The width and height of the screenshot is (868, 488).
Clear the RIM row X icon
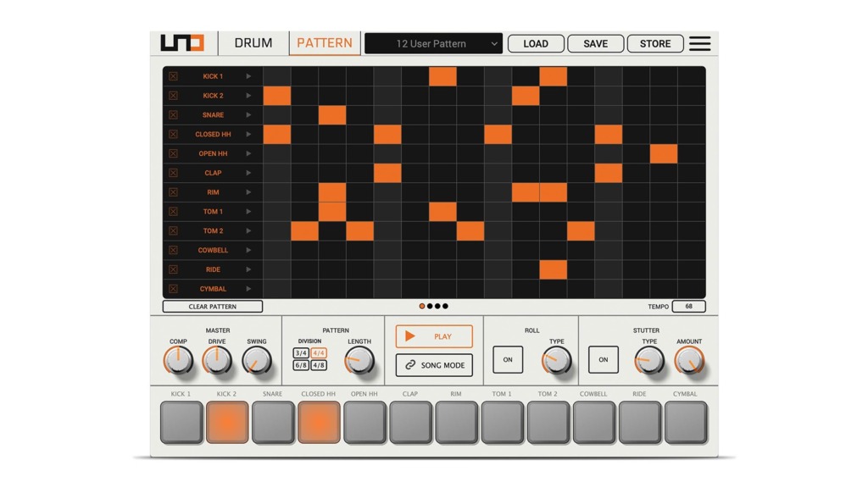click(x=173, y=192)
